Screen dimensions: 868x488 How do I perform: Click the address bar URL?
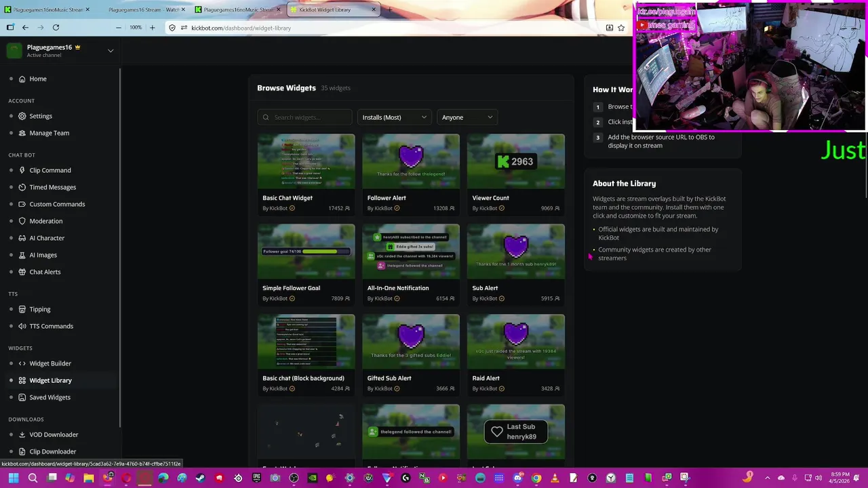(x=241, y=28)
